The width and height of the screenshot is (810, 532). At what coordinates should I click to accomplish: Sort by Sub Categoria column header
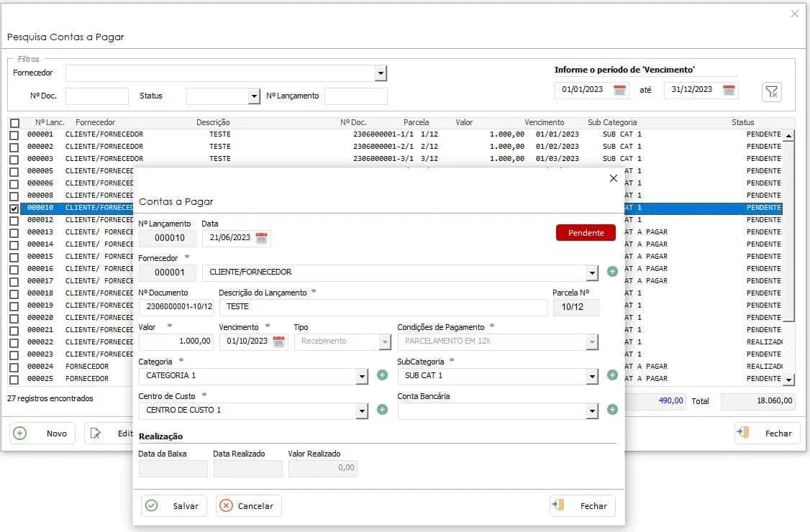coord(612,122)
